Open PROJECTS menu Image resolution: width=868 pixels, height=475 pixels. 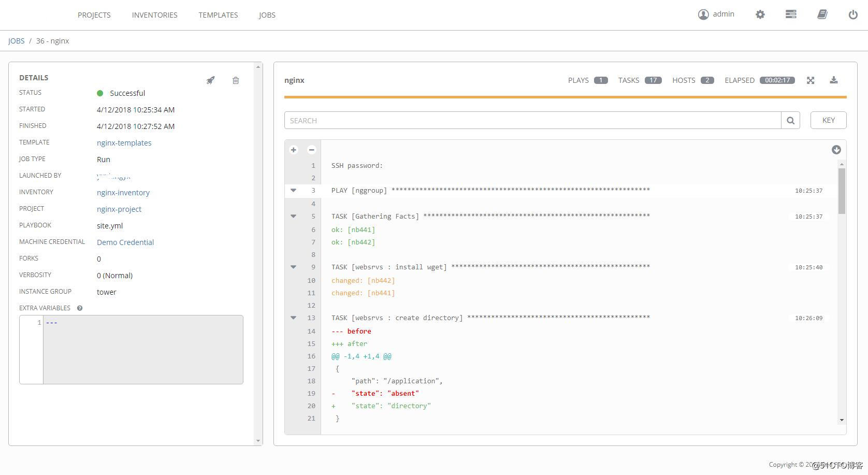[94, 15]
